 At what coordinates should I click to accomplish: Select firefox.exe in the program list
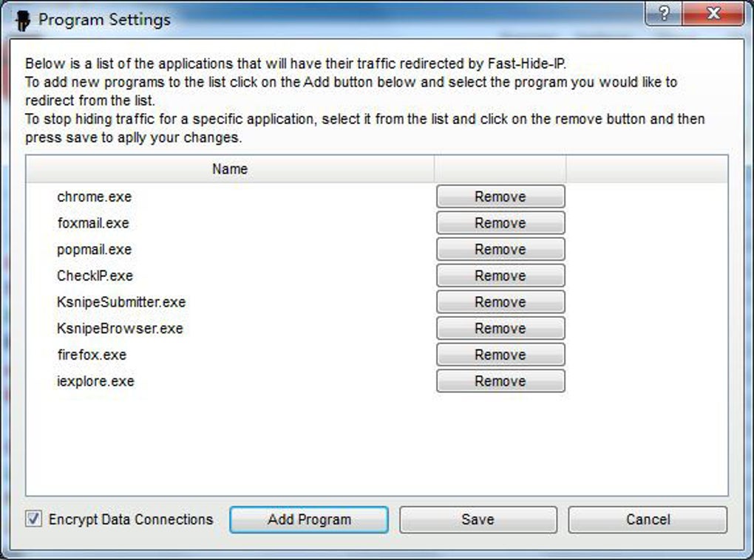click(92, 355)
